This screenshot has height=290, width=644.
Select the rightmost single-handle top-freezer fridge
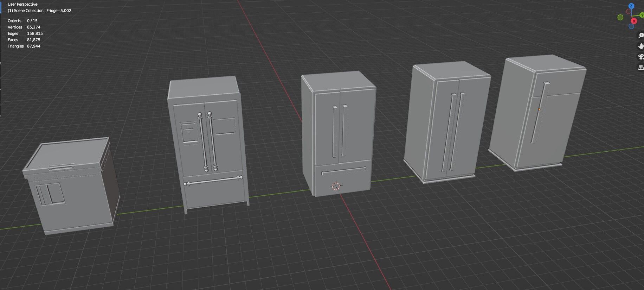537,113
